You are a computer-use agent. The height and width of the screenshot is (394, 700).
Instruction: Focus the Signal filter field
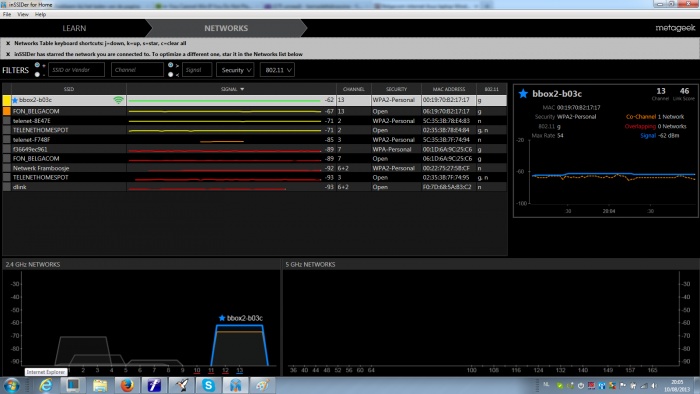197,70
